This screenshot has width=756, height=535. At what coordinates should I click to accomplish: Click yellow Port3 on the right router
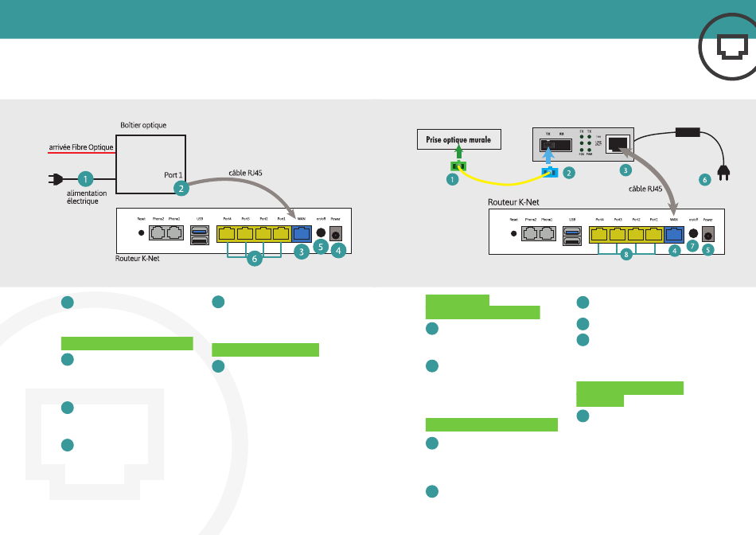click(618, 235)
